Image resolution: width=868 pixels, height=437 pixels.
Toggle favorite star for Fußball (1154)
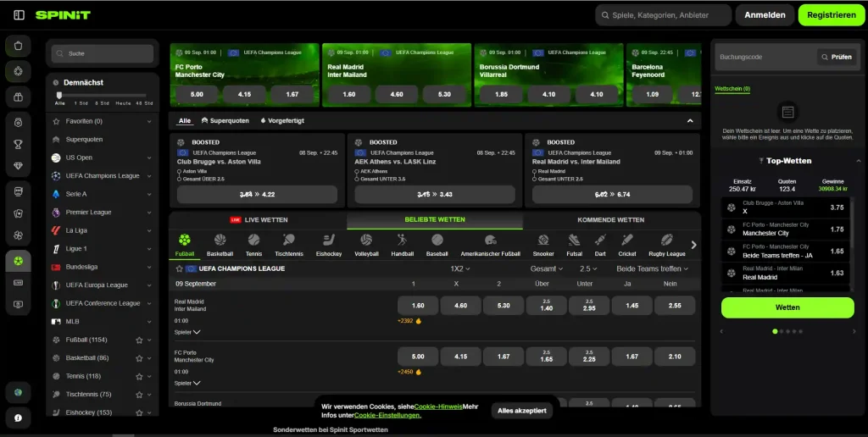click(140, 340)
